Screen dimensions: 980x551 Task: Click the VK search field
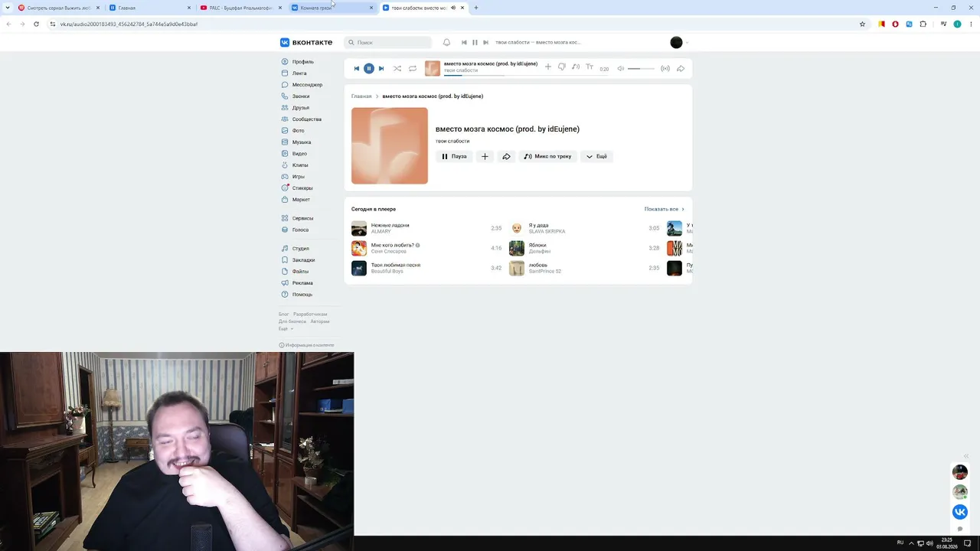(x=388, y=43)
